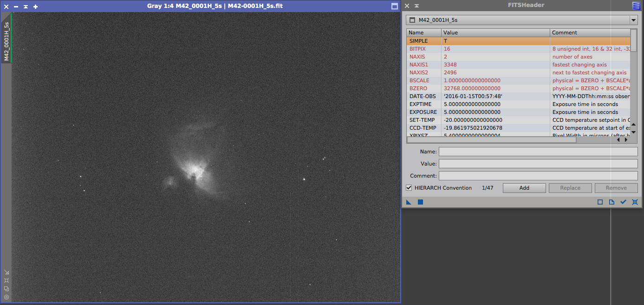Click the Comment input field

click(538, 176)
